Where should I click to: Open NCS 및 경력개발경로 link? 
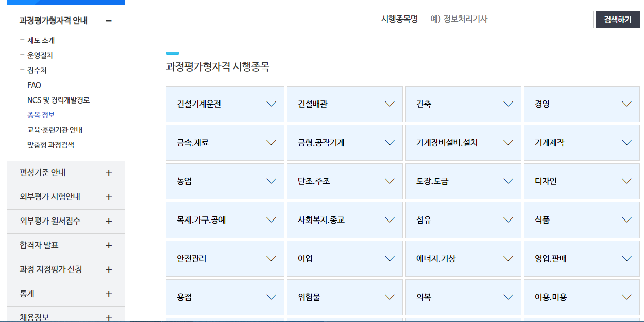point(59,100)
